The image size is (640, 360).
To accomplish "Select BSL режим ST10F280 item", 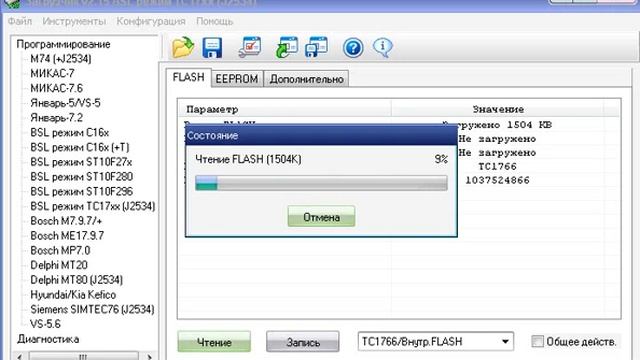I will point(82,177).
